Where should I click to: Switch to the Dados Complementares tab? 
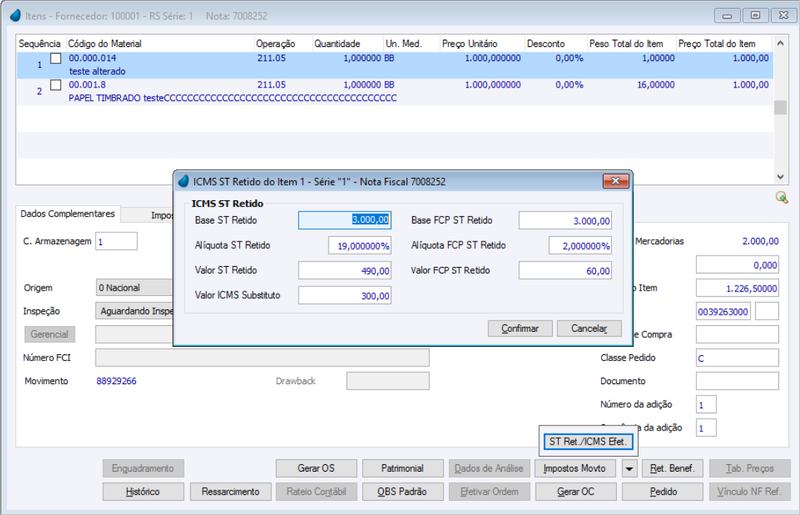67,214
